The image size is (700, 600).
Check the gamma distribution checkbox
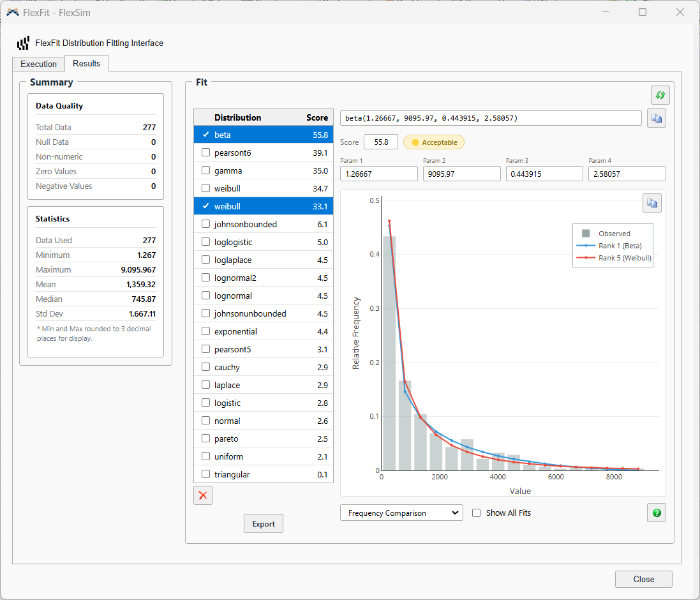point(206,170)
